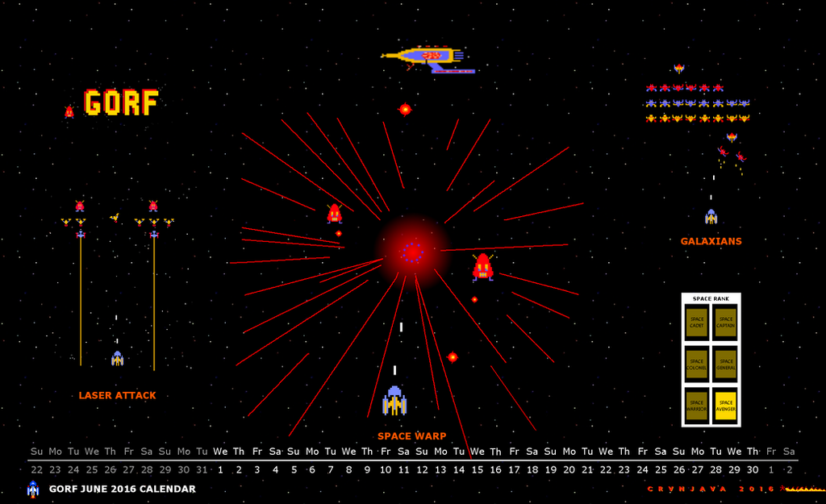Select the highlighted SPACE AVENGER rank tile
Screen dimensions: 826x504
pyautogui.click(x=725, y=406)
